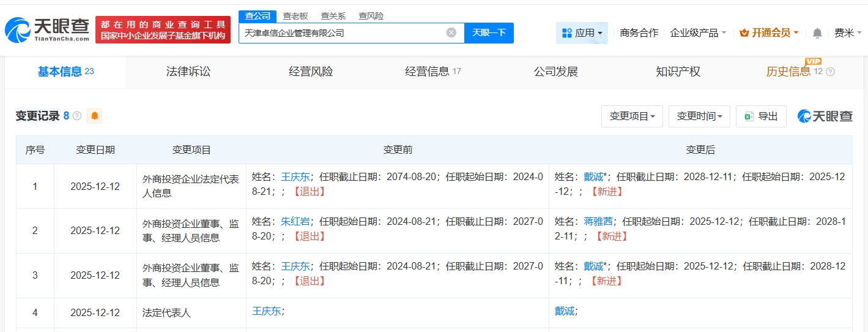Switch to the 法律诉讼 tab
Screen dimensions: 868x332
[188, 72]
